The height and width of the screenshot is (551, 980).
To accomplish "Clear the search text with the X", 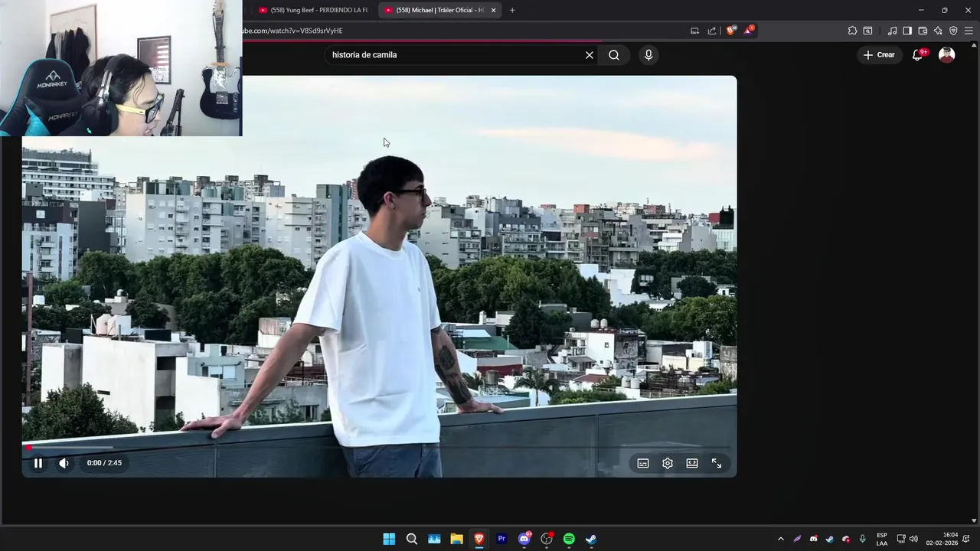I will pos(590,55).
